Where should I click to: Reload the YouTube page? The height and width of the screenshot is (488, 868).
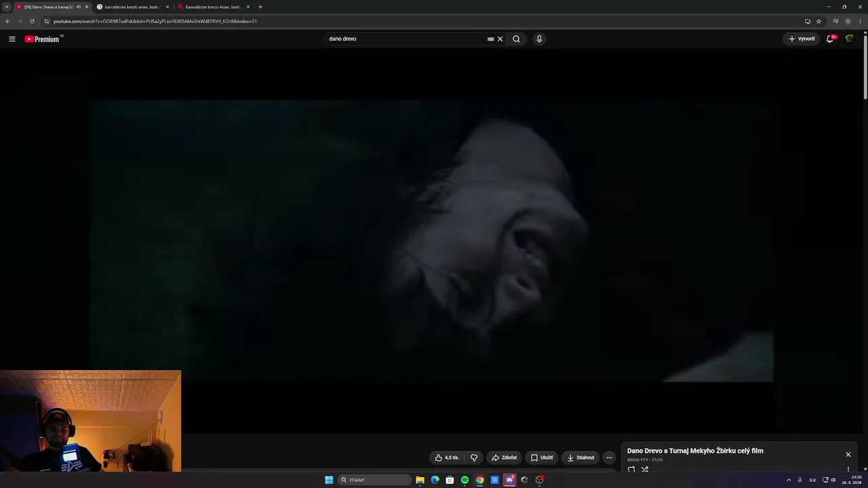click(x=32, y=21)
